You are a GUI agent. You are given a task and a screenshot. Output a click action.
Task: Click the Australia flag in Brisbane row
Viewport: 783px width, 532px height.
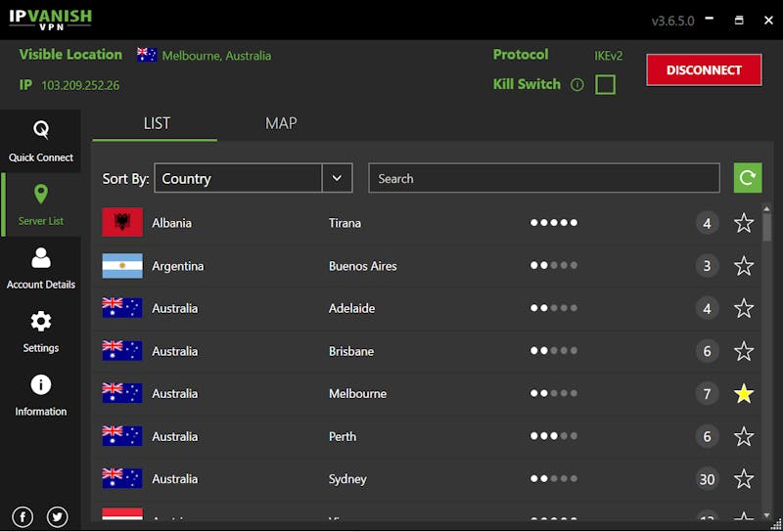tap(122, 350)
